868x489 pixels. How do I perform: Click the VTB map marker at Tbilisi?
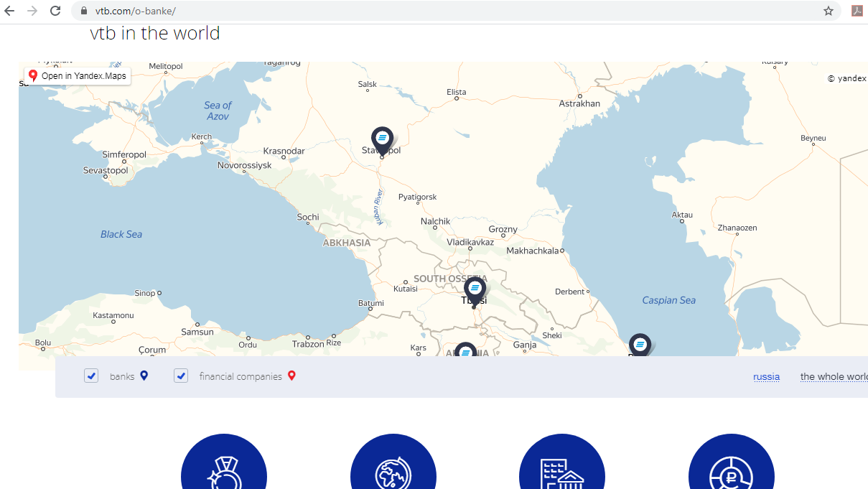(475, 289)
